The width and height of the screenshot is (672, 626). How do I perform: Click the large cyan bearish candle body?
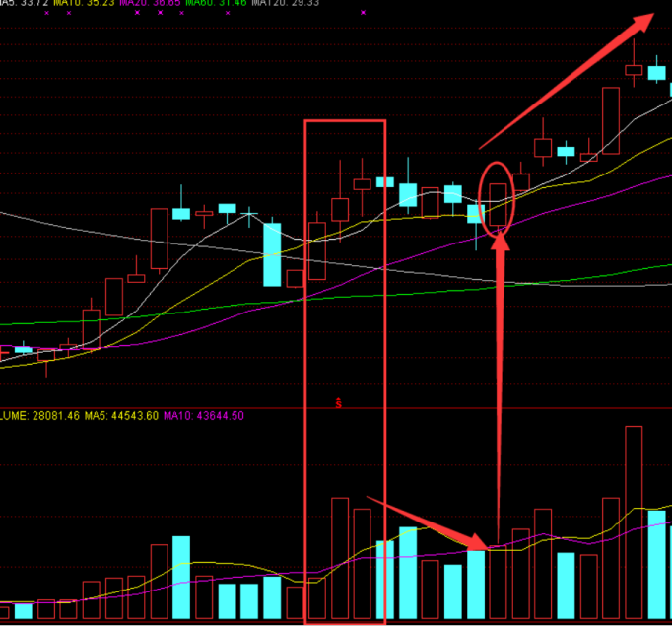pyautogui.click(x=271, y=254)
